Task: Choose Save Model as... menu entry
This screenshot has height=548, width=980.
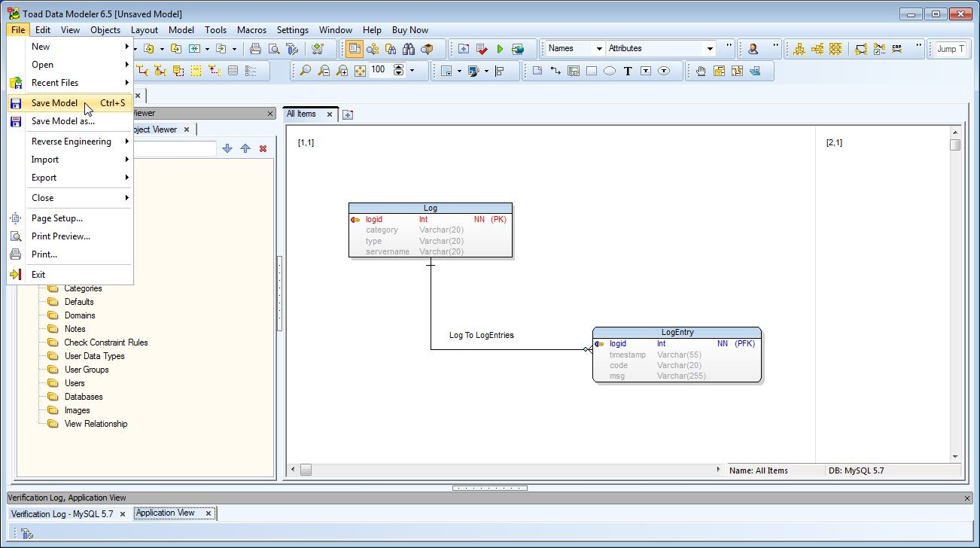Action: coord(69,121)
